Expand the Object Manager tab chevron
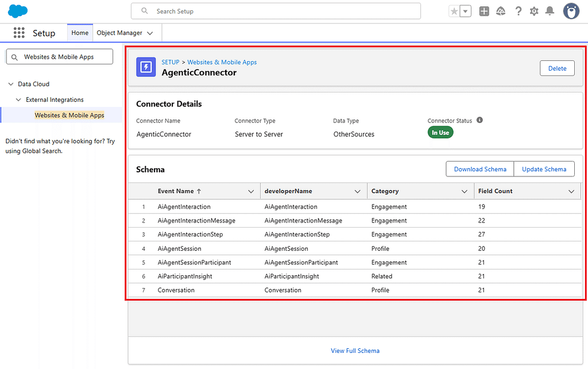Screen dimensions: 588x369 [150, 33]
